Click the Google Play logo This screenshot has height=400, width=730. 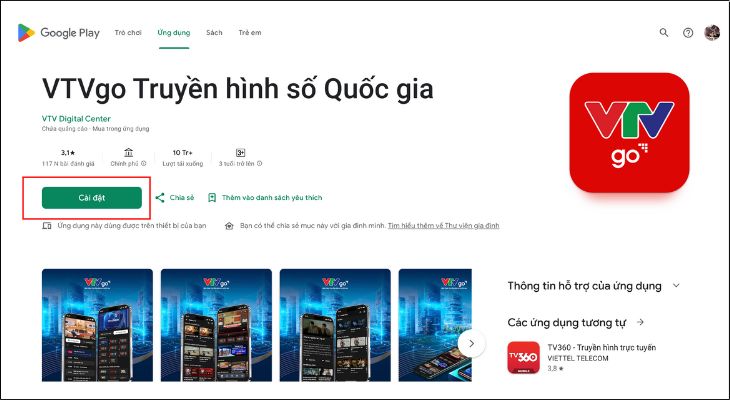point(59,33)
